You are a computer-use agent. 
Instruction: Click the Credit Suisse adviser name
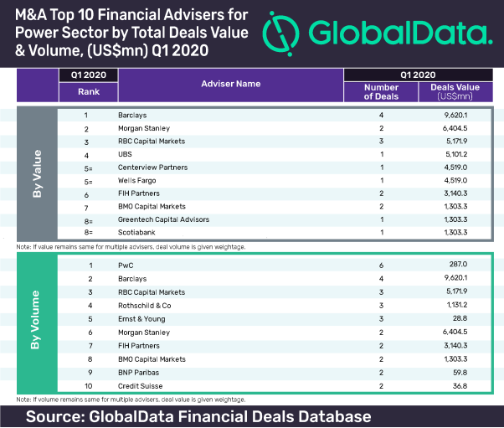point(140,386)
